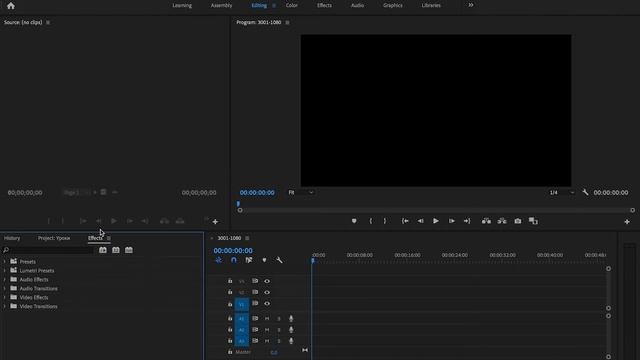640x360 pixels.
Task: Toggle Linked Selection in timeline
Action: 249,260
